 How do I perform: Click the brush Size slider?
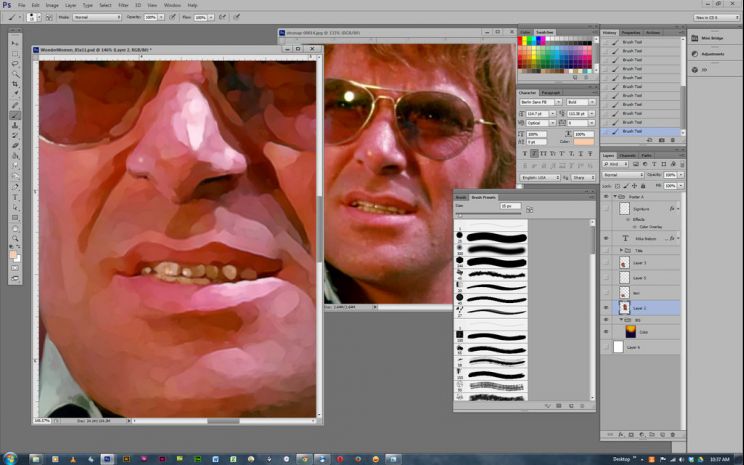pos(488,215)
